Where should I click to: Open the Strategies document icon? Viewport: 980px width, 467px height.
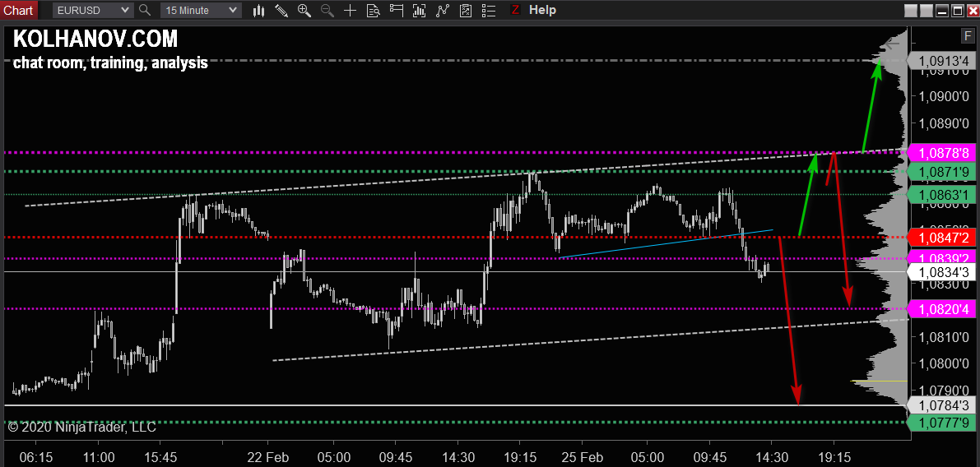point(466,10)
